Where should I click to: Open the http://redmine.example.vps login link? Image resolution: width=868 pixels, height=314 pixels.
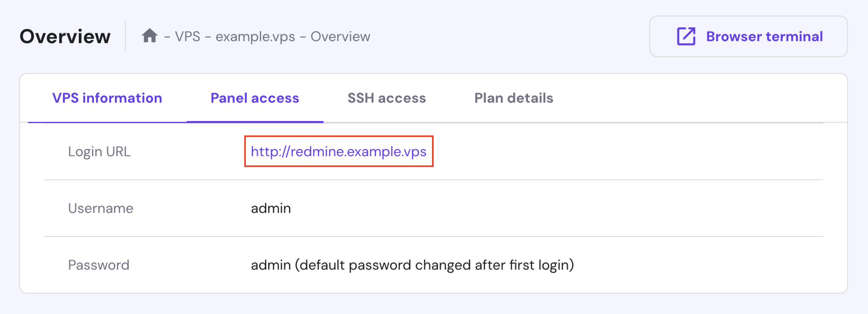coord(339,151)
